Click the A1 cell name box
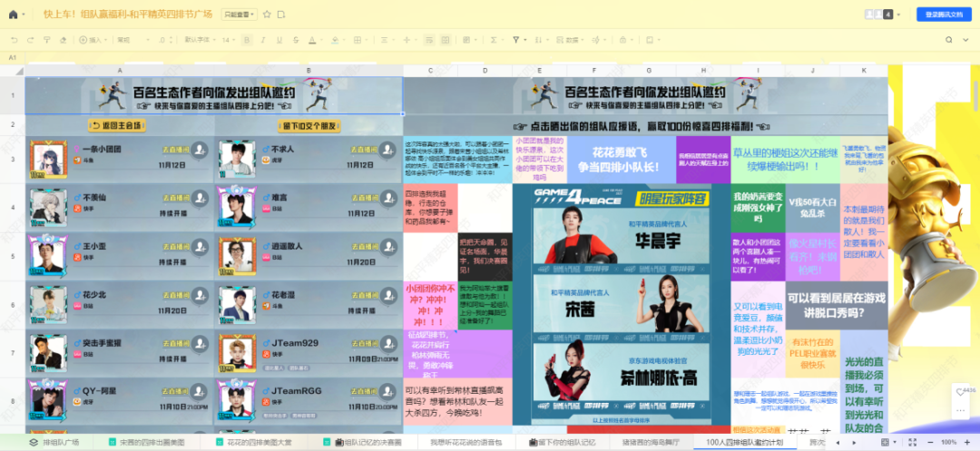The width and height of the screenshot is (980, 451). [13, 57]
